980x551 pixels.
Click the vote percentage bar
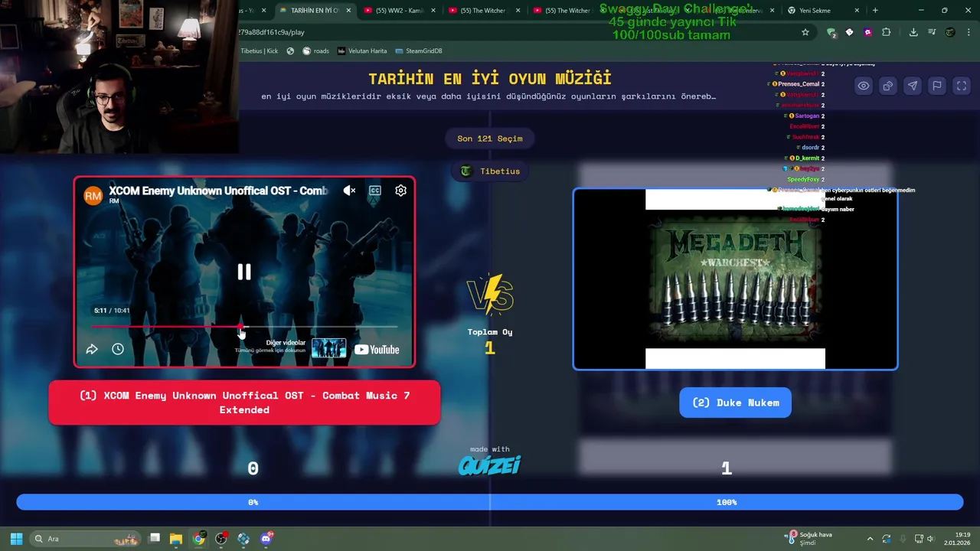pyautogui.click(x=490, y=502)
